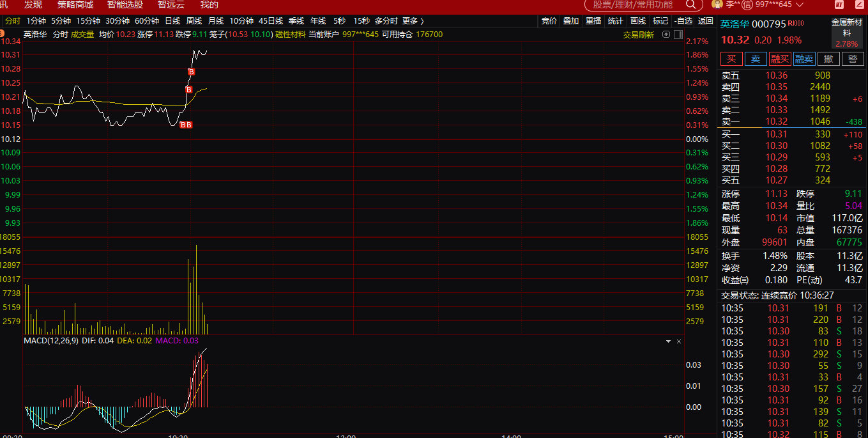Click the 成交量 indicator label
This screenshot has width=868, height=438.
click(x=82, y=35)
